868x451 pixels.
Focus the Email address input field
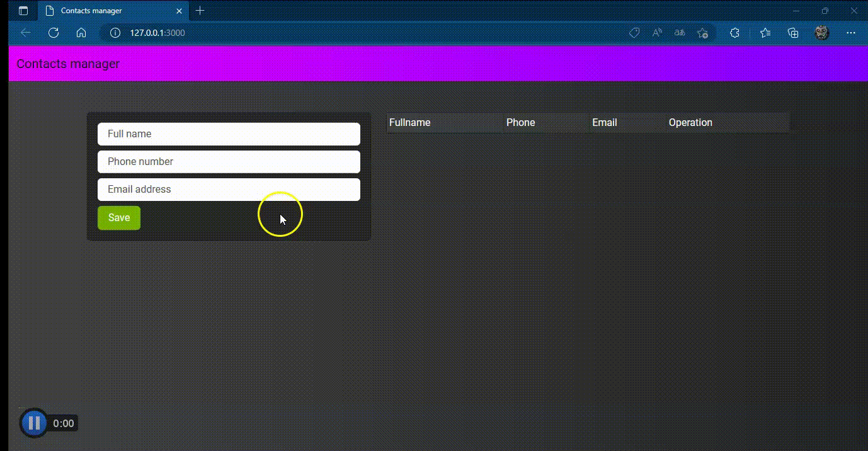(x=229, y=190)
